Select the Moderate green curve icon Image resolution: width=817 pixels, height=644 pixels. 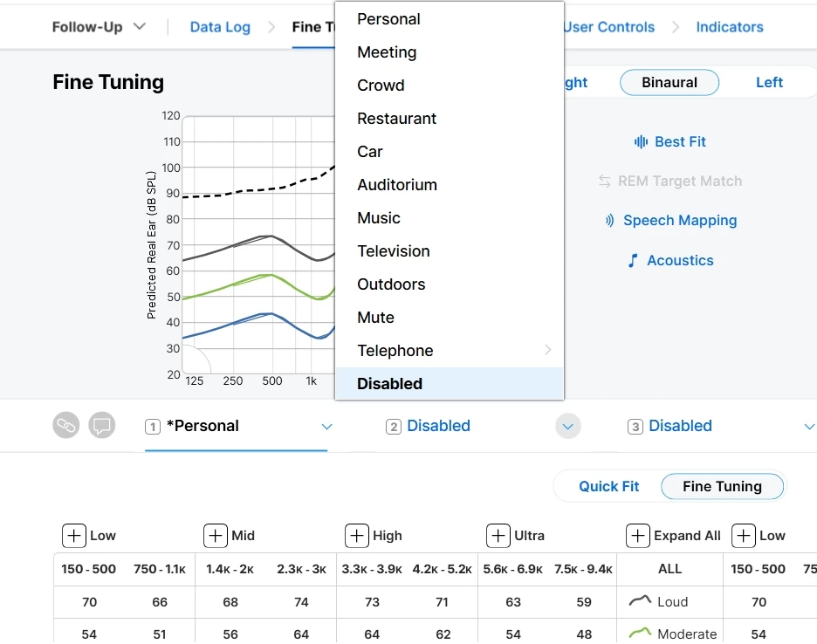pos(640,633)
